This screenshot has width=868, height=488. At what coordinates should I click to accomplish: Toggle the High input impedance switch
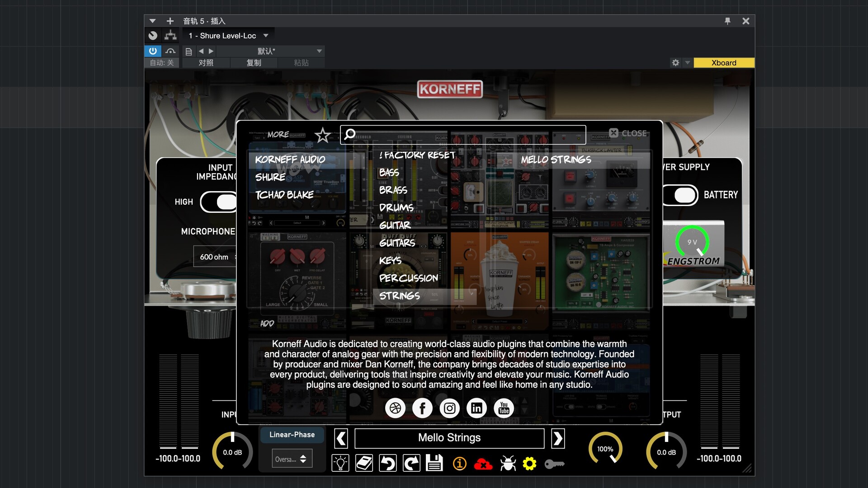pyautogui.click(x=220, y=202)
